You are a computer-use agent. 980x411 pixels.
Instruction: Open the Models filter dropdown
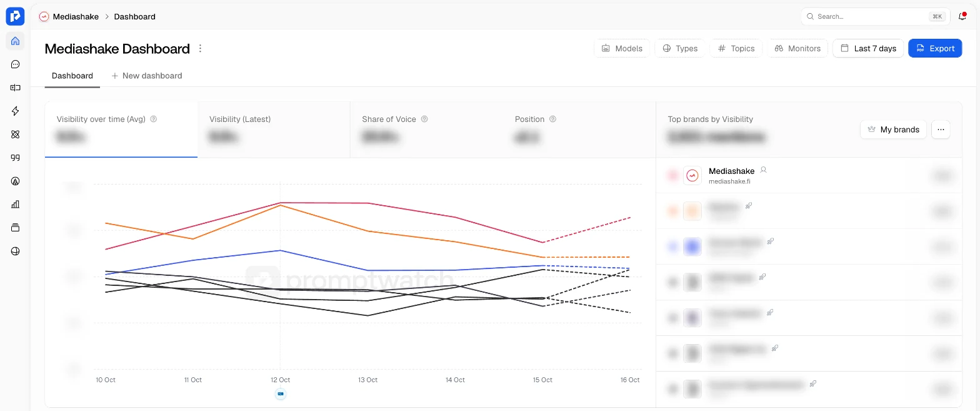pos(622,48)
